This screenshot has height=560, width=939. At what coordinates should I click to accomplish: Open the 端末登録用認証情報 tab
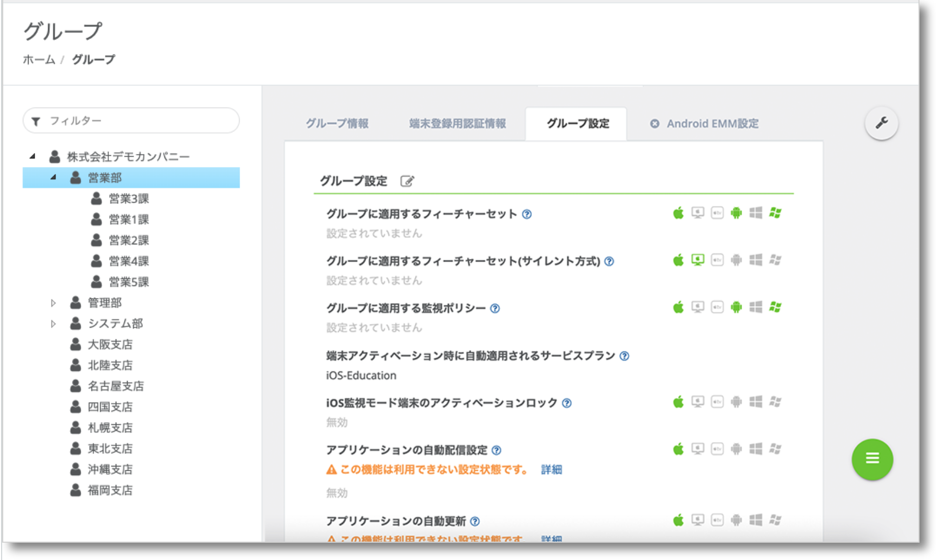point(458,124)
